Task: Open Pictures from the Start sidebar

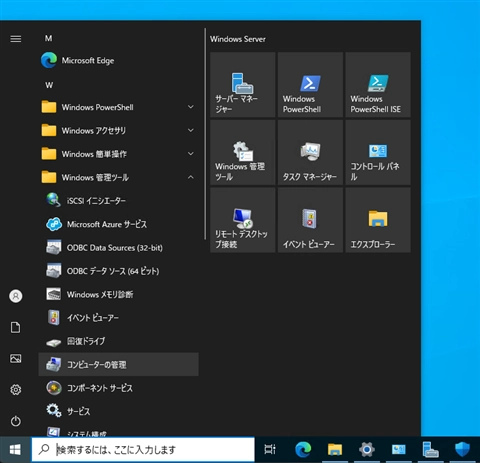Action: tap(16, 359)
